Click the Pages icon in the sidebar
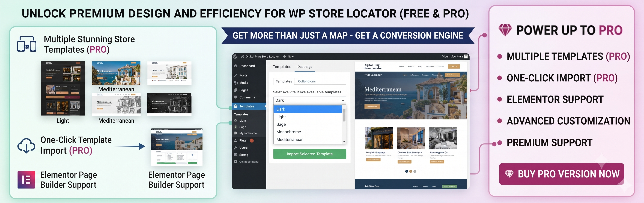Screen dimensions: 644x203 (235, 90)
